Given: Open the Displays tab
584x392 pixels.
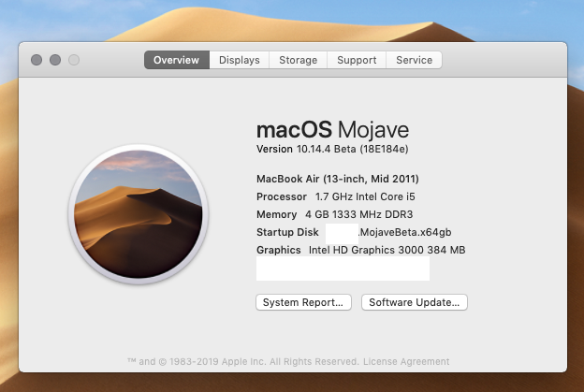Looking at the screenshot, I should [239, 60].
